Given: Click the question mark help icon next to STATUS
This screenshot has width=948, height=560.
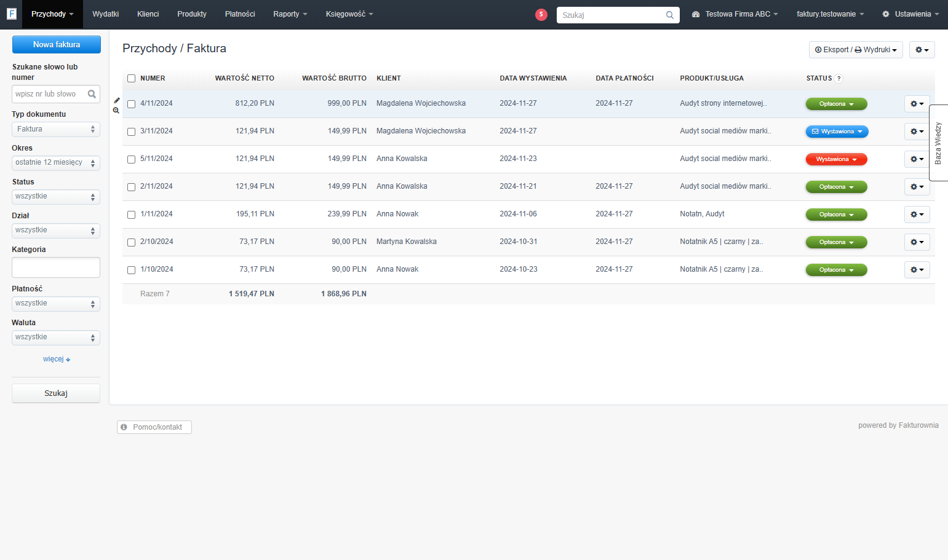Looking at the screenshot, I should 839,79.
